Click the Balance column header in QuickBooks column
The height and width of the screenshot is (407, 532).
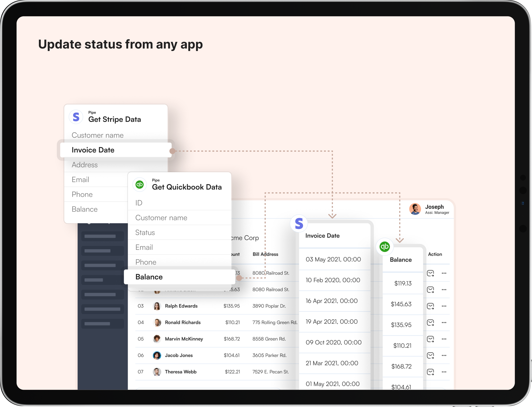(x=401, y=260)
